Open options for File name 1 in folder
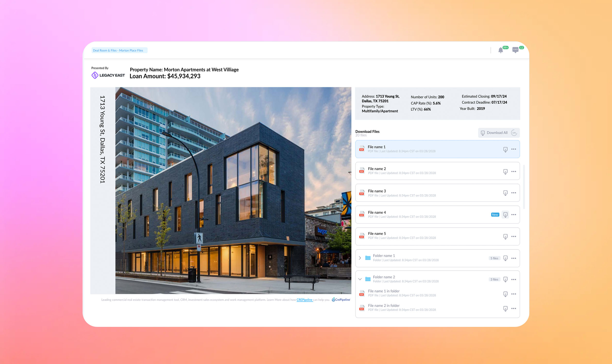The image size is (612, 364). pos(514,294)
